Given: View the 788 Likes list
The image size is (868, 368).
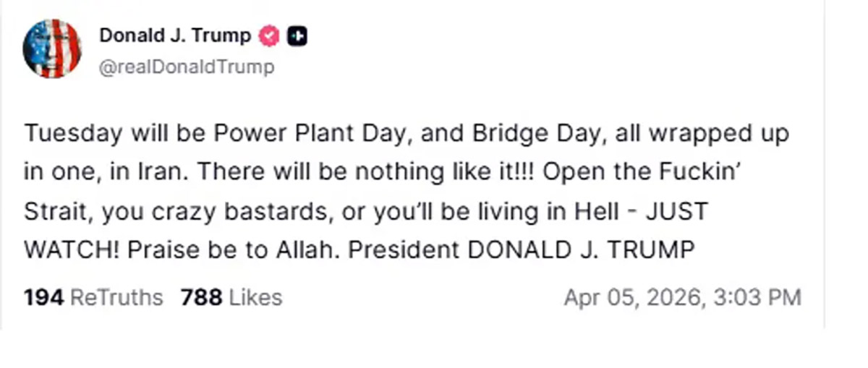Looking at the screenshot, I should click(231, 297).
